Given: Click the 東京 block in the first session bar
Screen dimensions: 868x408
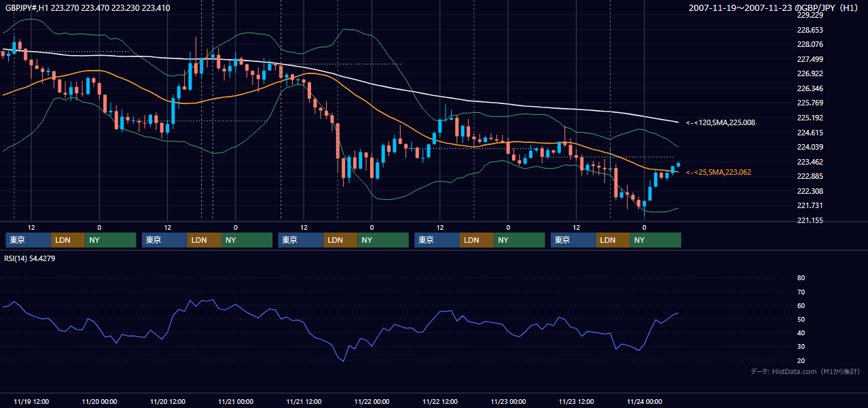Looking at the screenshot, I should point(29,240).
